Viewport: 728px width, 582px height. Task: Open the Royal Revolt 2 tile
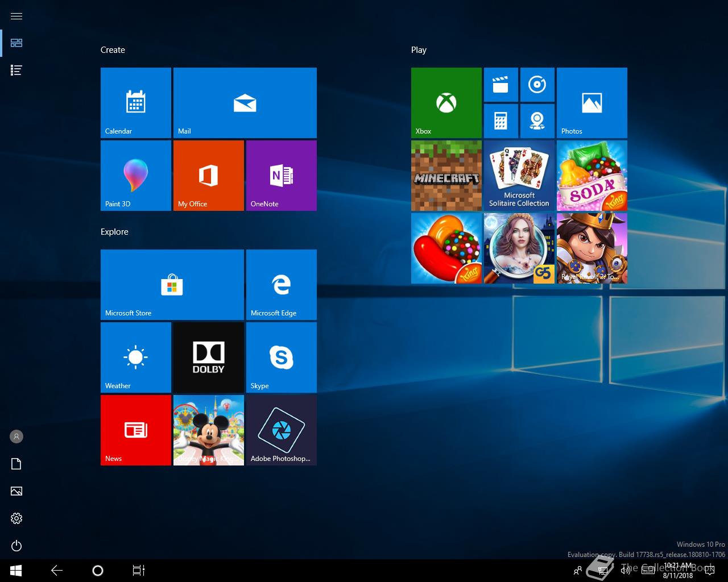592,248
